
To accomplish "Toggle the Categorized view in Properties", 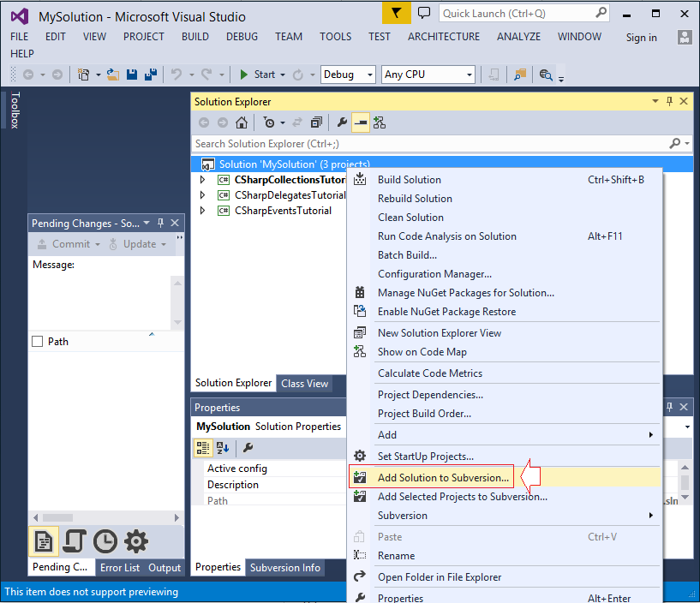I will (x=203, y=448).
